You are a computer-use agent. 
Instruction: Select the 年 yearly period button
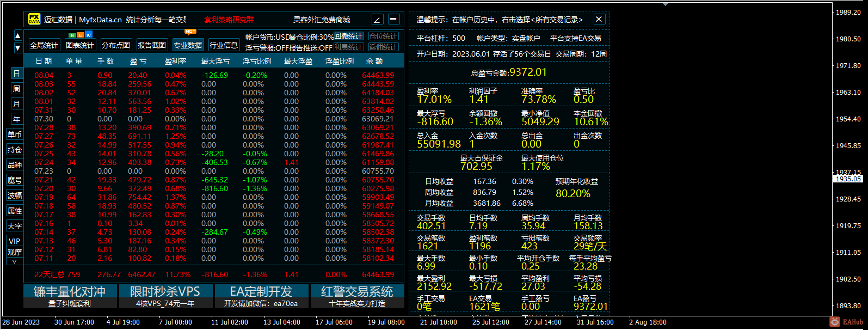[x=16, y=119]
